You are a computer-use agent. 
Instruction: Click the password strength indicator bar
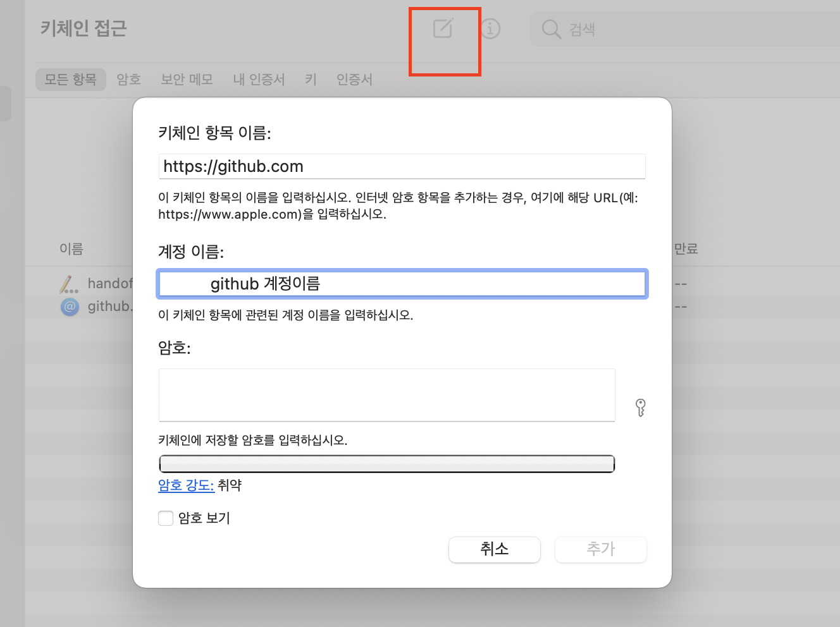pos(386,464)
